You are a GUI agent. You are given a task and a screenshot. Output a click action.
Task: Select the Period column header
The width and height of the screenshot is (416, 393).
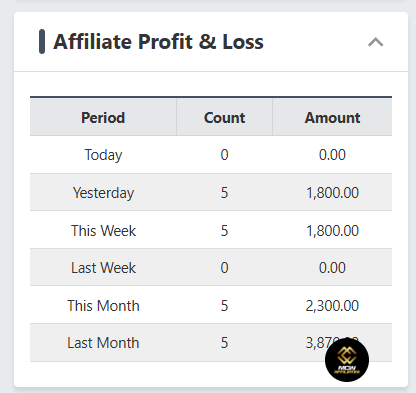click(103, 118)
